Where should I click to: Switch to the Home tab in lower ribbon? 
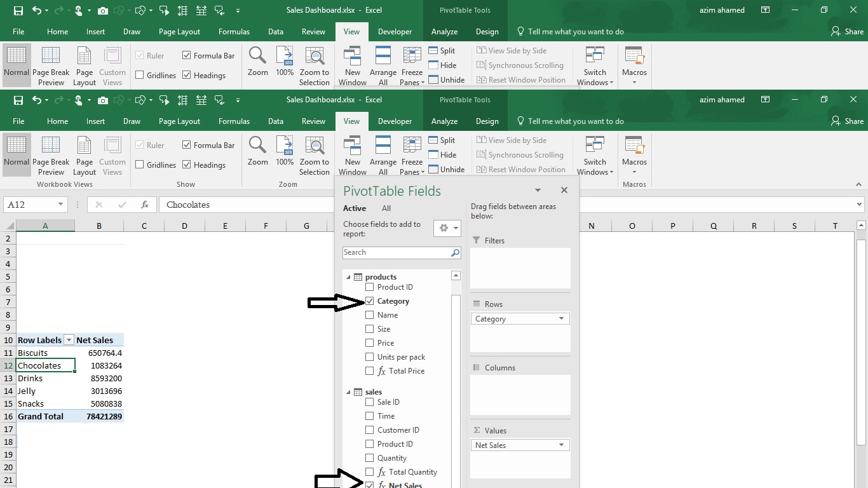point(57,121)
